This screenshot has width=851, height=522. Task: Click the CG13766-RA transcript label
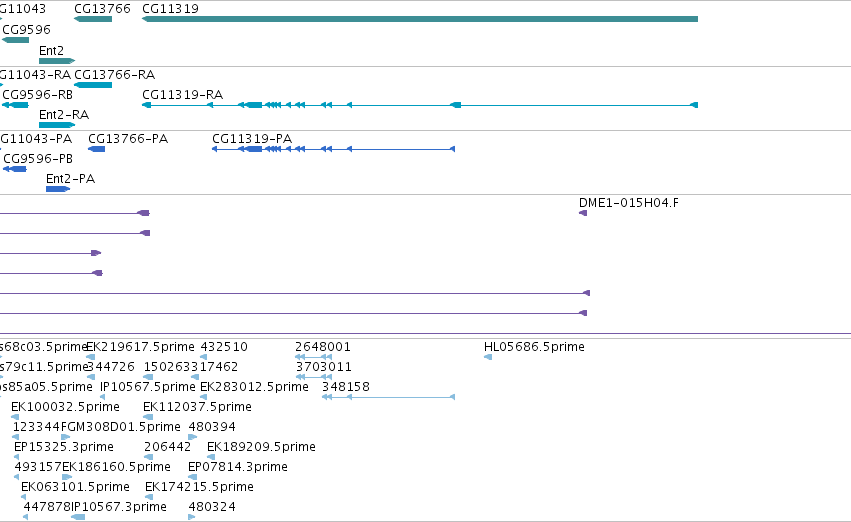[115, 74]
